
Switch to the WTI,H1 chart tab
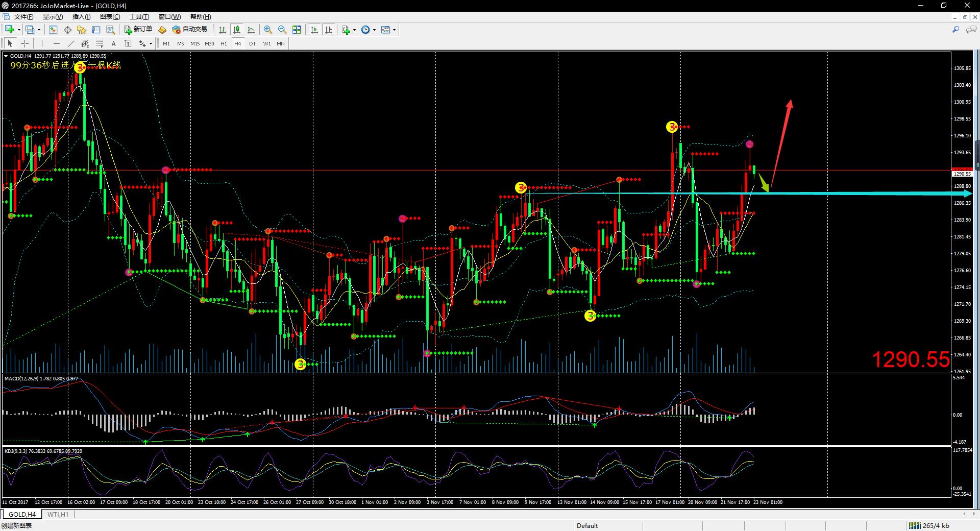(x=58, y=514)
